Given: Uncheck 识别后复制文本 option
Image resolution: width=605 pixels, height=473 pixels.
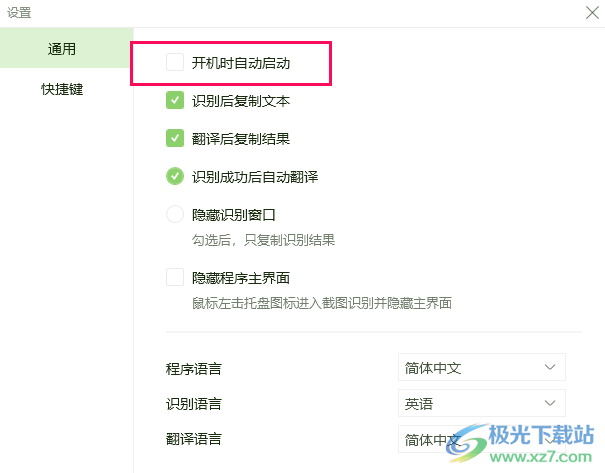Looking at the screenshot, I should click(175, 100).
